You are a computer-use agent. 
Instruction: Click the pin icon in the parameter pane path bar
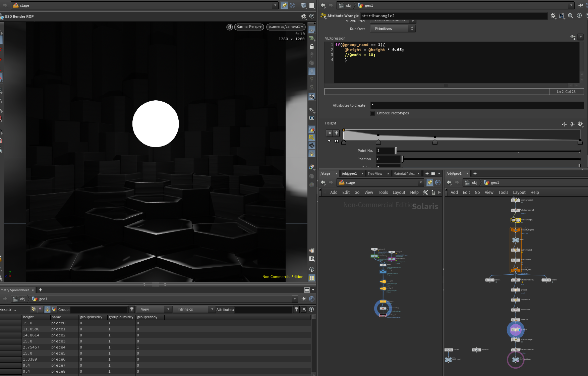tap(581, 5)
